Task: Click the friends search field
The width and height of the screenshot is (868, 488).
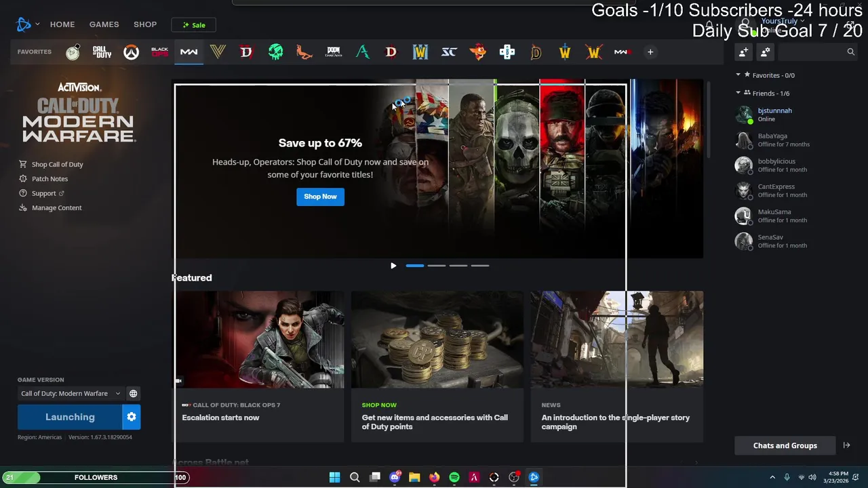Action: (817, 52)
